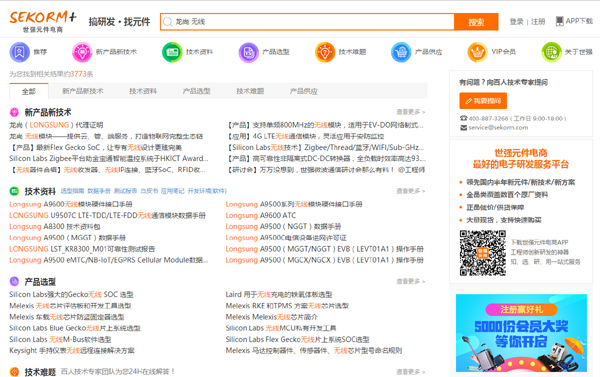Image resolution: width=600 pixels, height=377 pixels.
Task: Expand 查看更多 for 产品选型 section
Action: 410,281
